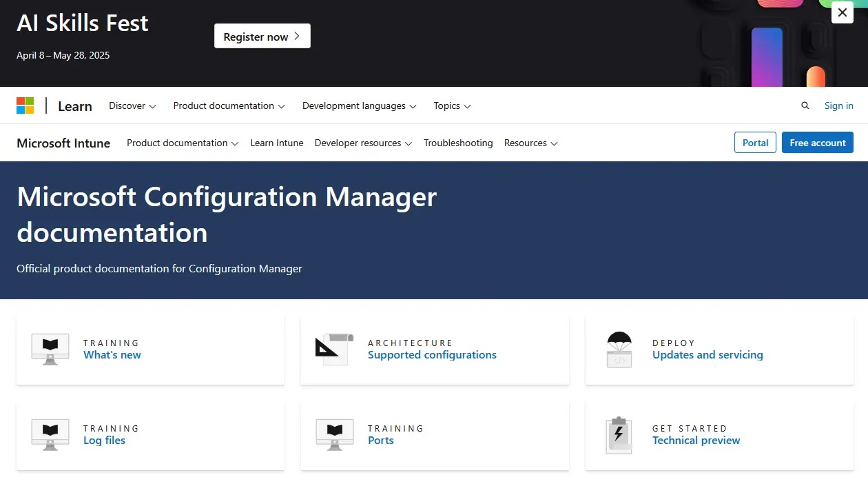868x495 pixels.
Task: Click the Portal button
Action: tap(755, 143)
